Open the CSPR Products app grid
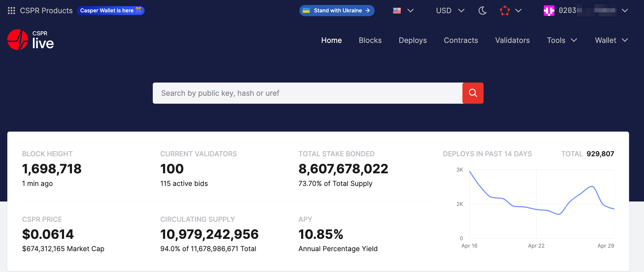644x272 pixels. pyautogui.click(x=11, y=11)
